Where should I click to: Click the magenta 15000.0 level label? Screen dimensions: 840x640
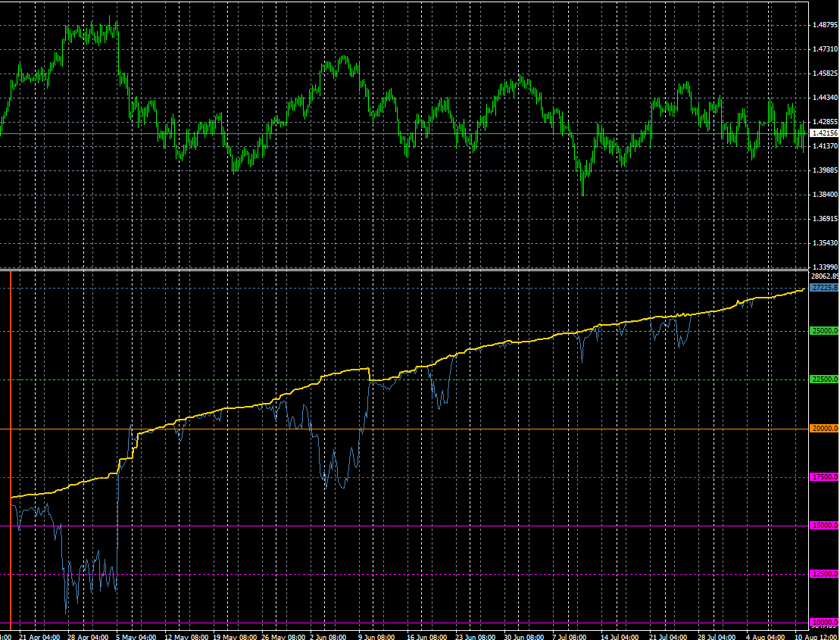(x=824, y=526)
